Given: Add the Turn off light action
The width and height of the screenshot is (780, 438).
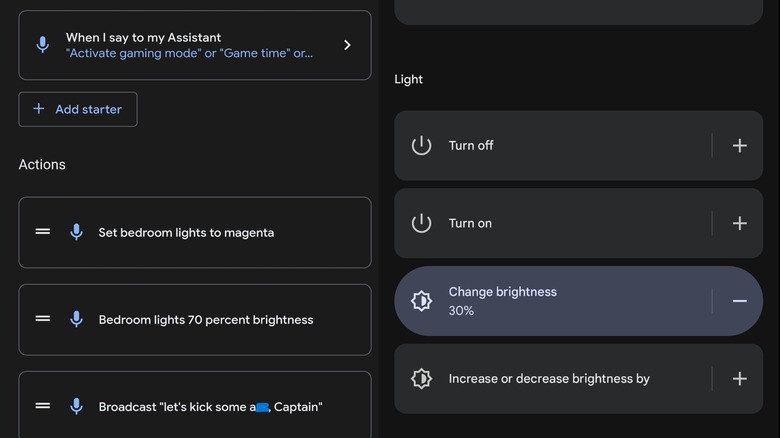Looking at the screenshot, I should [x=739, y=146].
